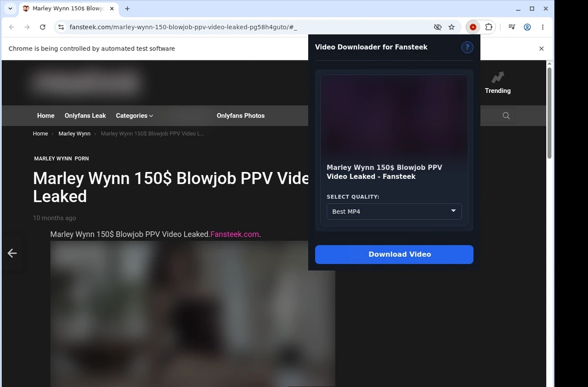Click the Download Video button

coord(394,254)
